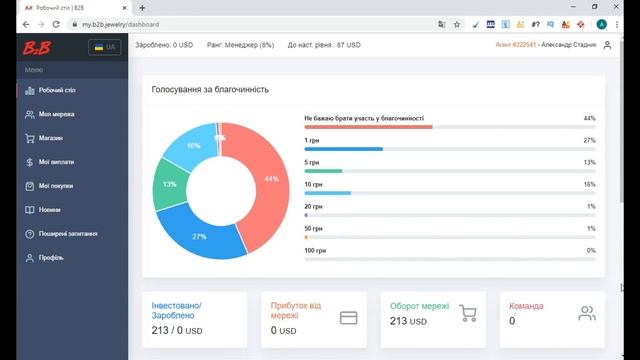The width and height of the screenshot is (640, 360).
Task: Open the Chrome three-dot menu
Action: click(x=617, y=24)
